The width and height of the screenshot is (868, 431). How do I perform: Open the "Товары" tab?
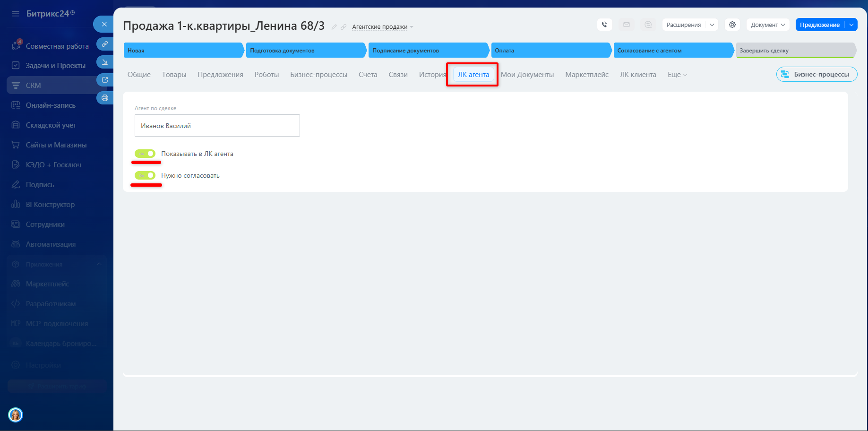click(x=174, y=75)
